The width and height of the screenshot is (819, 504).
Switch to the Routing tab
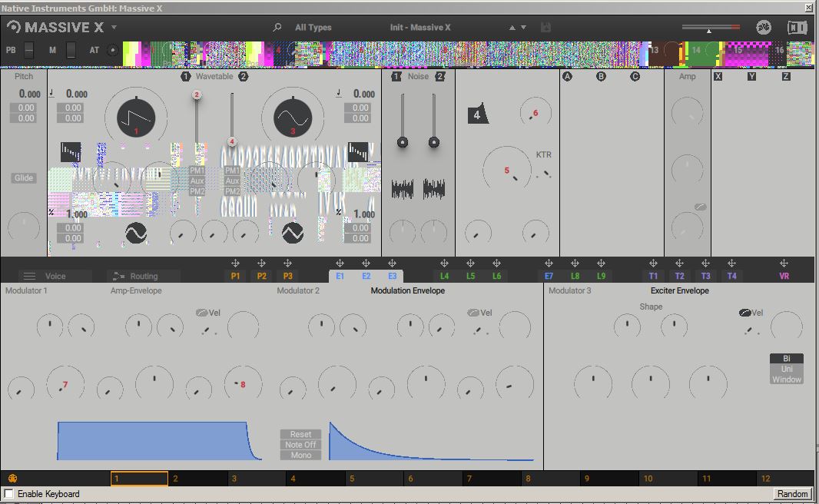tap(144, 276)
